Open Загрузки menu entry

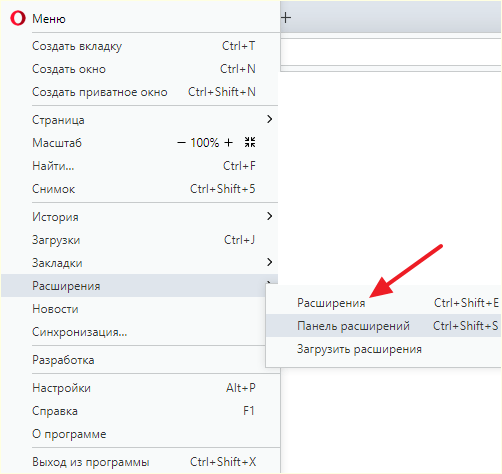point(139,240)
